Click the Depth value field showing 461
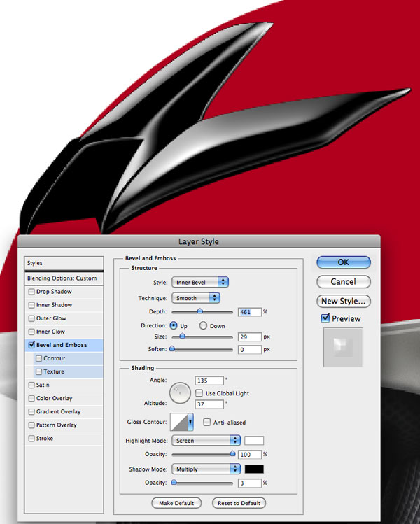Image resolution: width=420 pixels, height=524 pixels. (250, 312)
